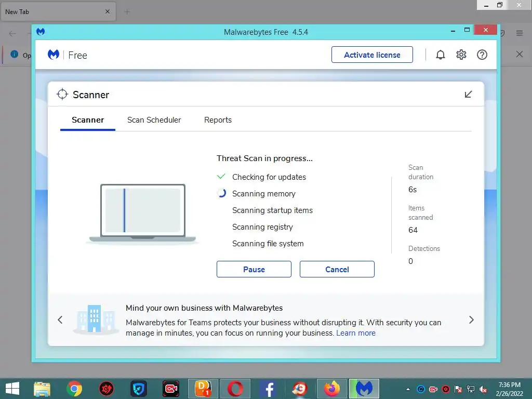Follow the Learn more link

[356, 333]
